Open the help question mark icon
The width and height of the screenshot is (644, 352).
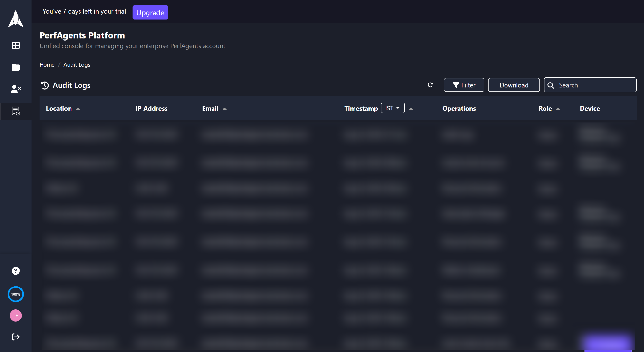pyautogui.click(x=15, y=271)
